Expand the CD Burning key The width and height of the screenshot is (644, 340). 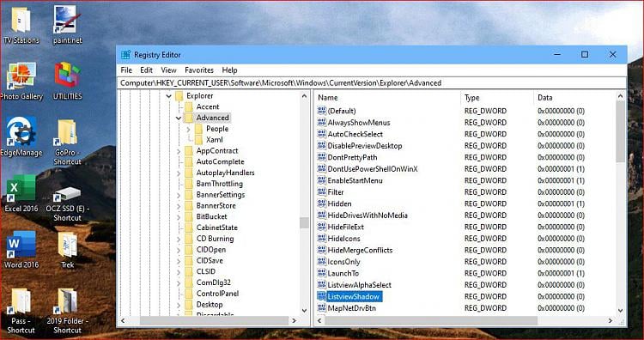tap(179, 239)
